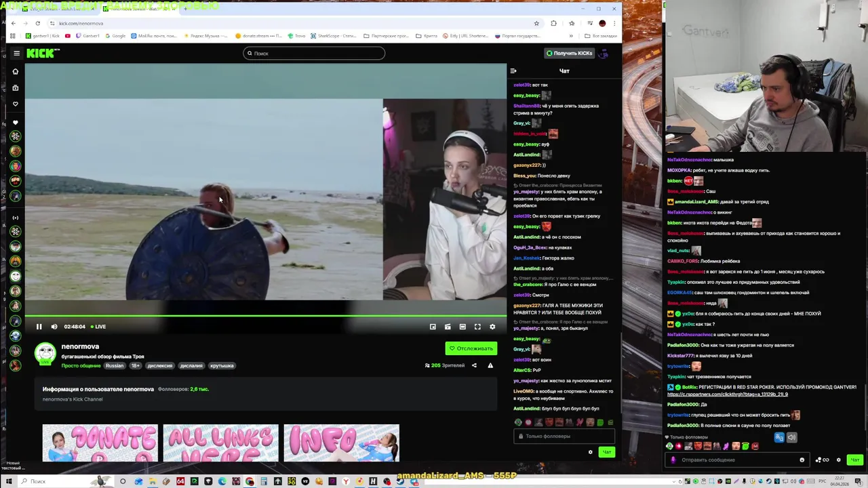Open player settings gear
The width and height of the screenshot is (868, 488).
pyautogui.click(x=492, y=327)
